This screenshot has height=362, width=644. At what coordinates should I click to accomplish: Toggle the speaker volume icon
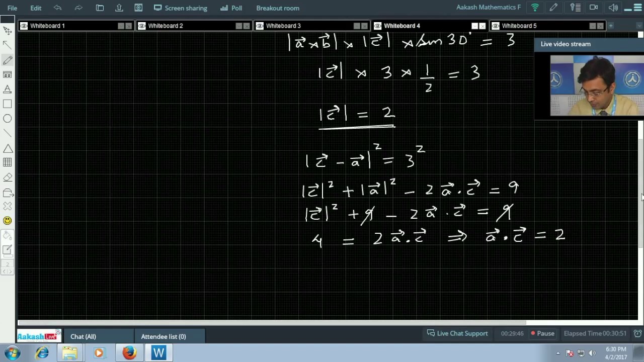(613, 8)
